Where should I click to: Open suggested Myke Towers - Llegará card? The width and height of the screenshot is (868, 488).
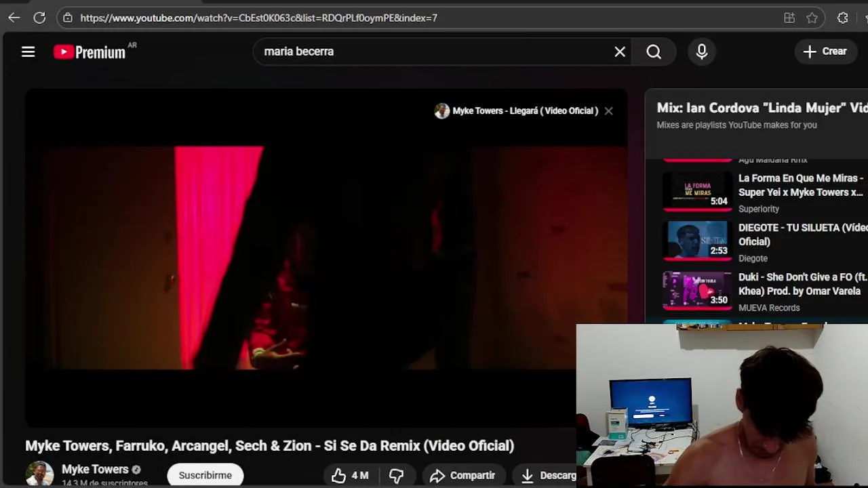[x=517, y=110]
